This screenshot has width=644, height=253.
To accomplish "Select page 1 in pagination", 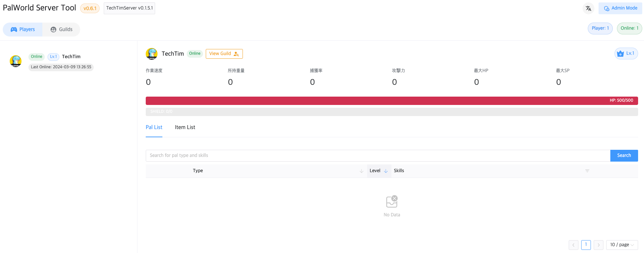I will click(x=586, y=245).
